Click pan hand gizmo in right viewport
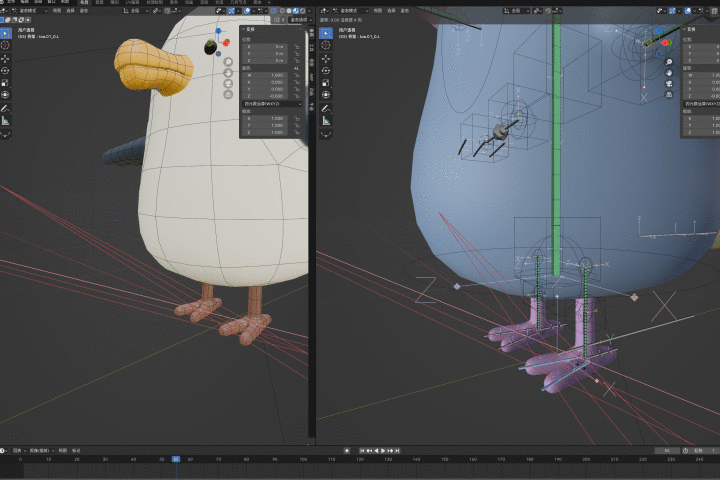The width and height of the screenshot is (720, 480). click(x=669, y=73)
